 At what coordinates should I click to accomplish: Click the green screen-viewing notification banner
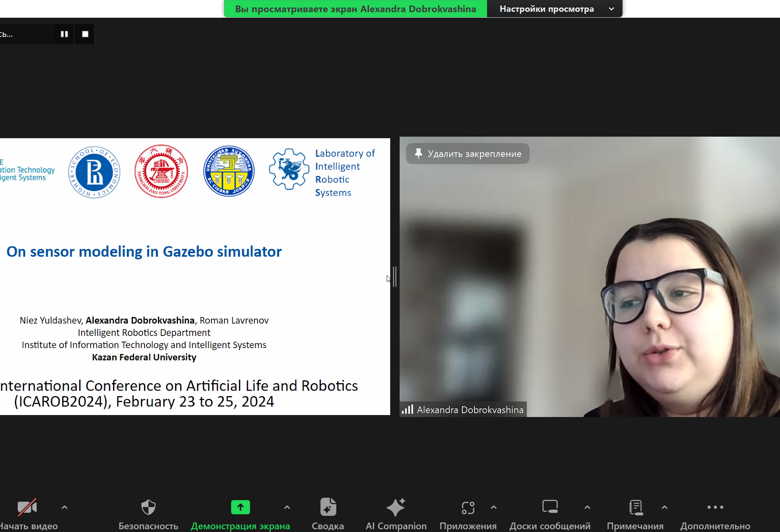pyautogui.click(x=355, y=9)
